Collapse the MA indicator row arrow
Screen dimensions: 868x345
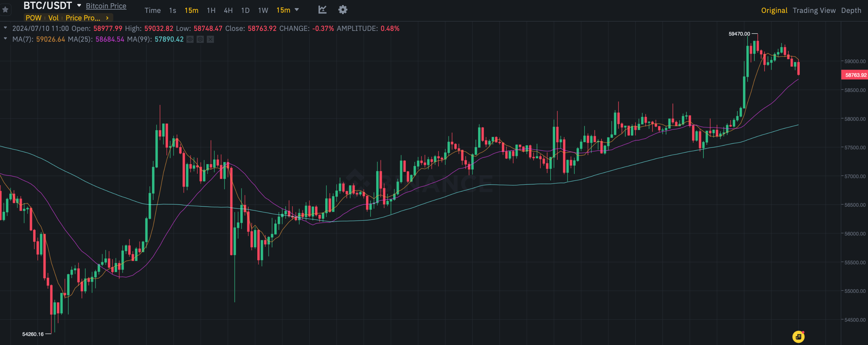5,39
